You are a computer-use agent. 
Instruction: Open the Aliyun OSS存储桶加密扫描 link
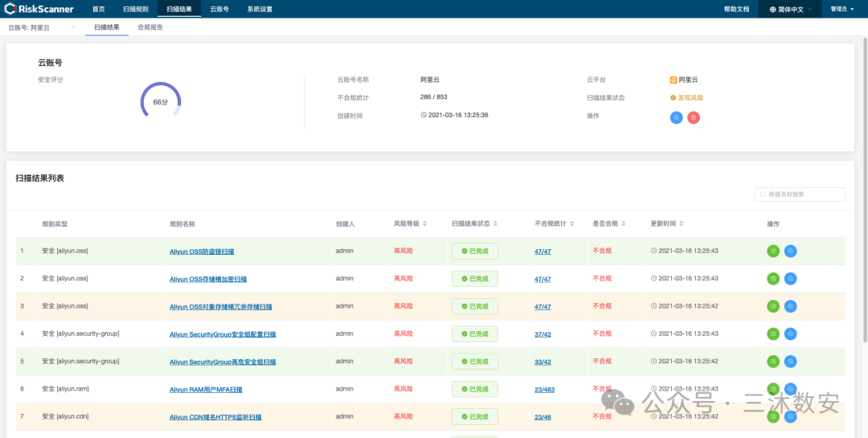coord(208,279)
